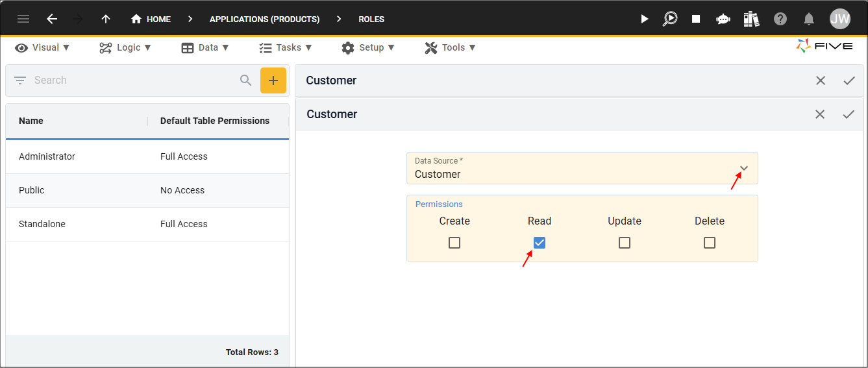Open the Setup menu dropdown
Viewport: 868px width, 368px height.
pos(368,47)
